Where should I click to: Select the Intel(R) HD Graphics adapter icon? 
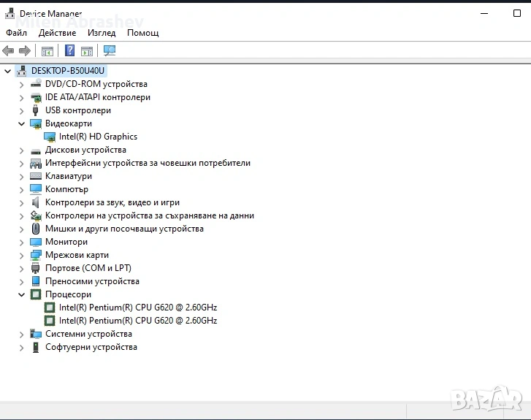(x=50, y=137)
